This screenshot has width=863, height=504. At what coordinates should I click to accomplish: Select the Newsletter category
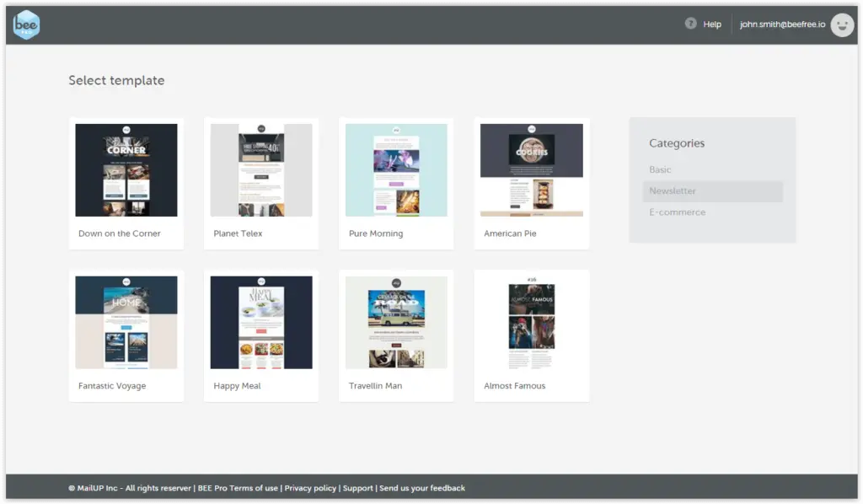[x=673, y=191]
